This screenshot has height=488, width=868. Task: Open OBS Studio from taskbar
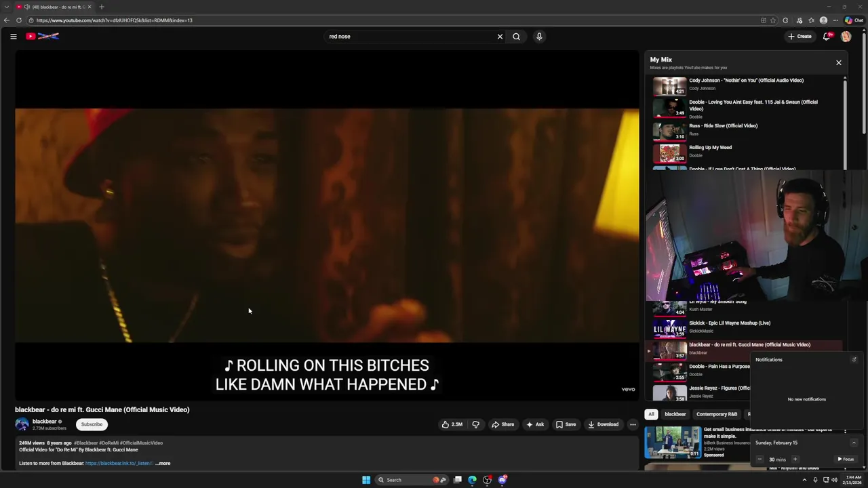pos(488,480)
